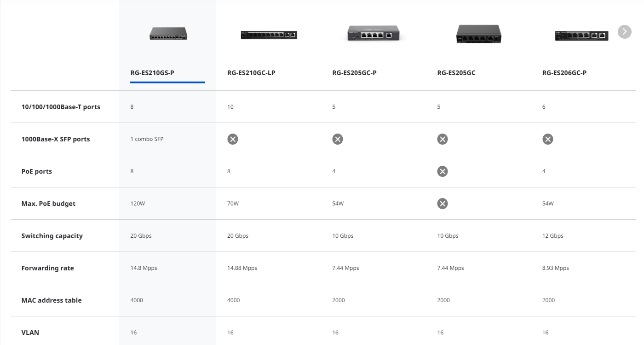
Task: Click the Forwarding rate row label
Action: [47, 268]
